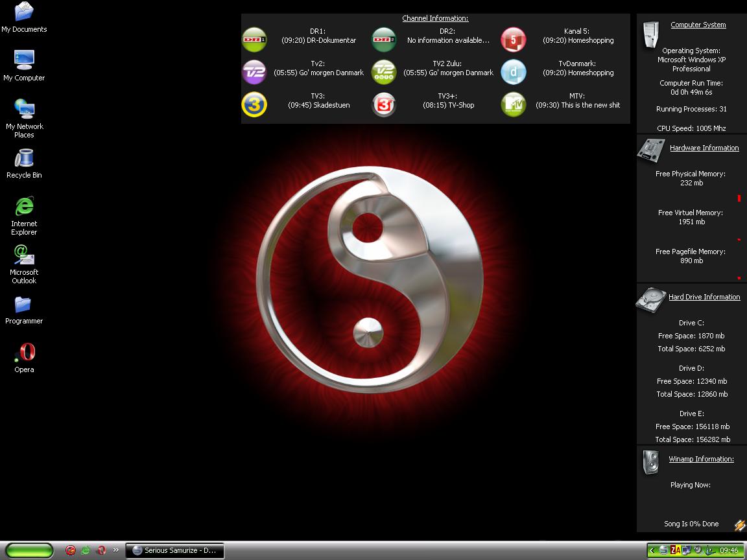
Task: Click the '(09:20) DR-Dokumentar' listing
Action: [319, 40]
